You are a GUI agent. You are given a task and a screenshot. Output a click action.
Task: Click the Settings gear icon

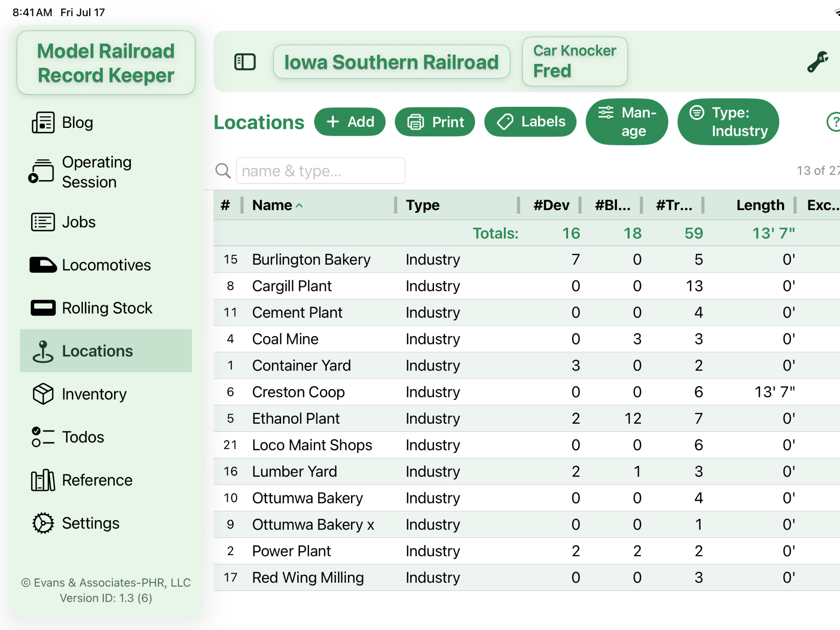43,523
